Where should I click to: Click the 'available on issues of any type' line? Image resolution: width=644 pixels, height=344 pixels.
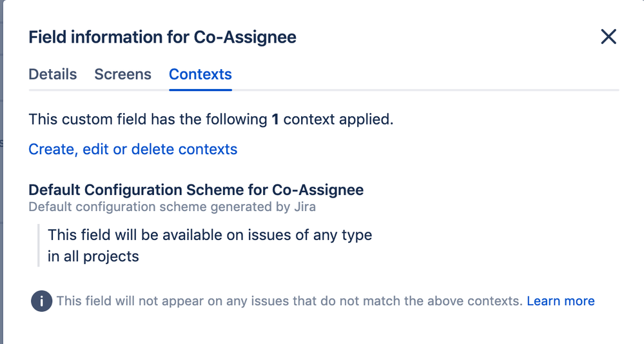[210, 235]
